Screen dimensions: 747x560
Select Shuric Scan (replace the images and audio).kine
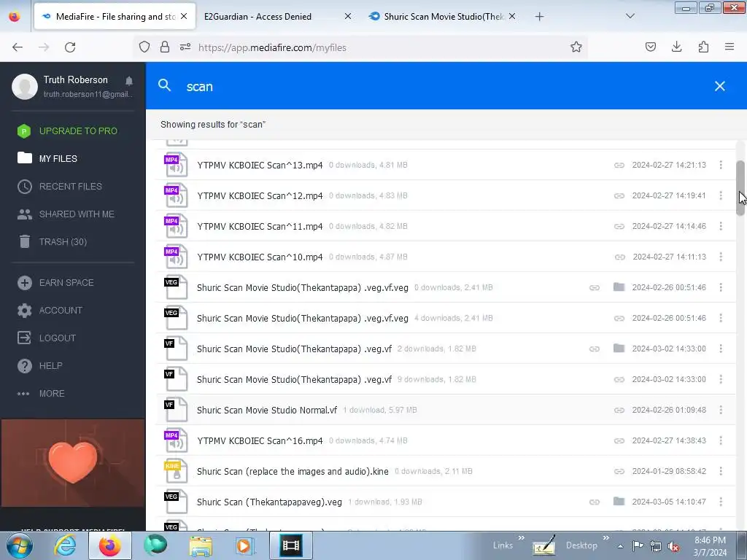(293, 472)
